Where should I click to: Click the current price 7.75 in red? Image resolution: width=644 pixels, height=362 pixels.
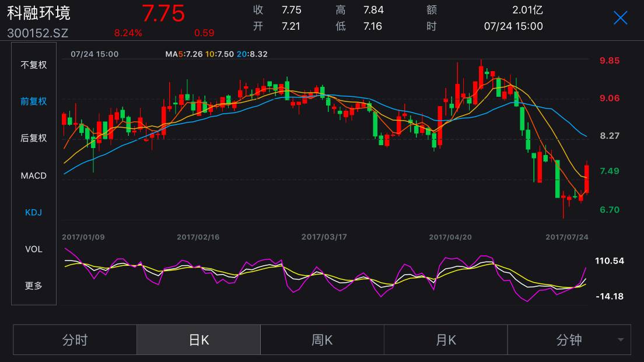click(163, 13)
